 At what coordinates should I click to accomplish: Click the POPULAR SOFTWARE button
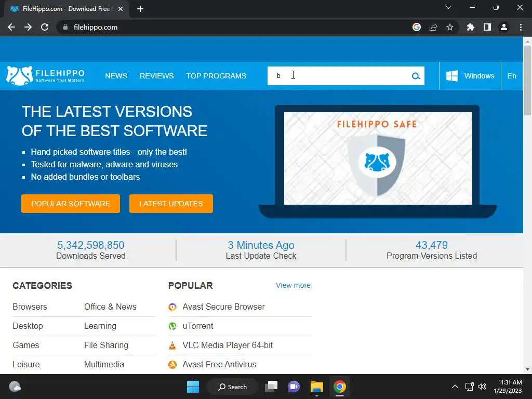[71, 204]
